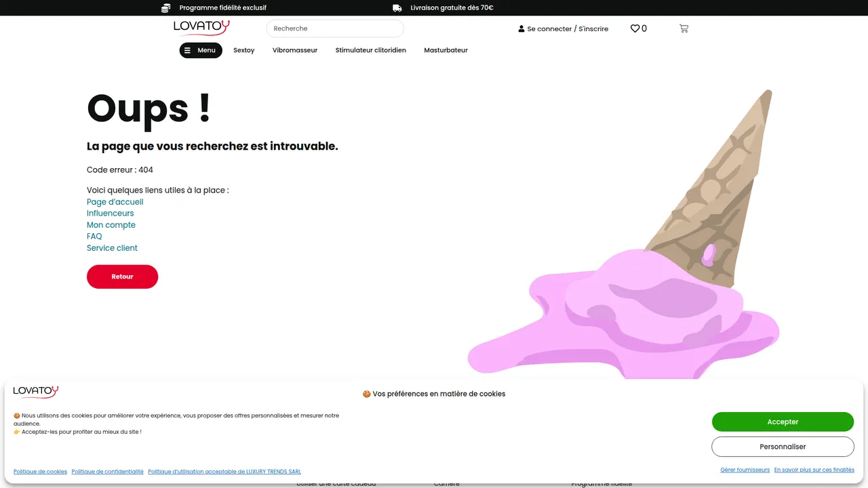
Task: Open Politique de cookies link
Action: tap(41, 472)
